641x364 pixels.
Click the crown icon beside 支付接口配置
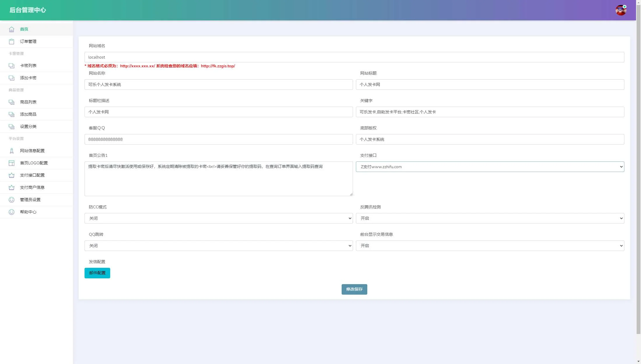coord(11,175)
